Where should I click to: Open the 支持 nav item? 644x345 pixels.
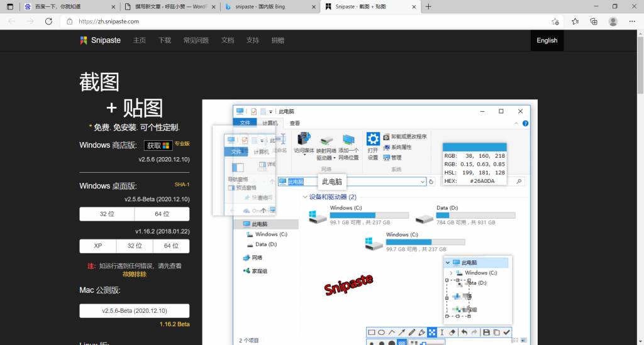253,40
